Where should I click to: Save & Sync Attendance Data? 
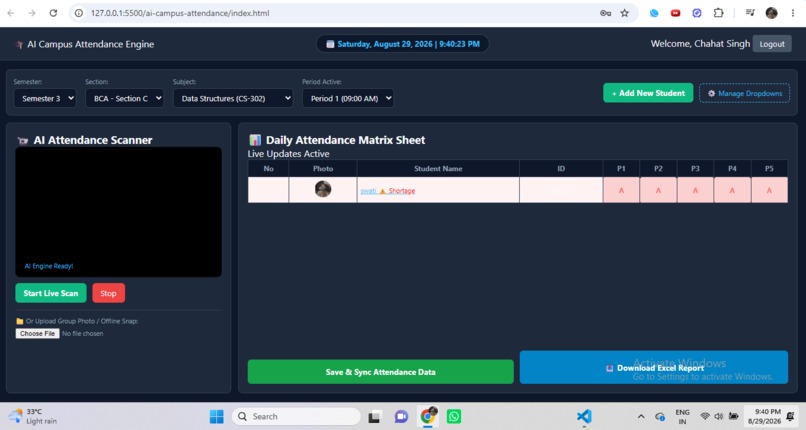pos(380,371)
